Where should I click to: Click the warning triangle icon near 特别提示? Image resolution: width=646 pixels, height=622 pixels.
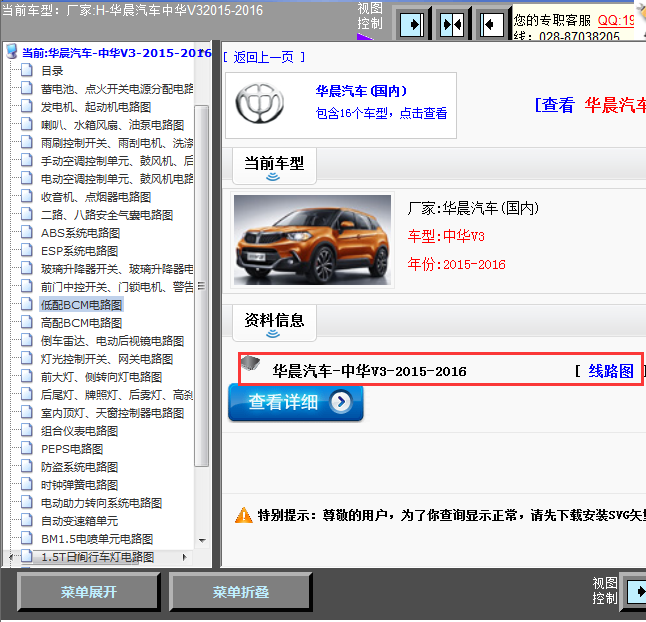243,515
